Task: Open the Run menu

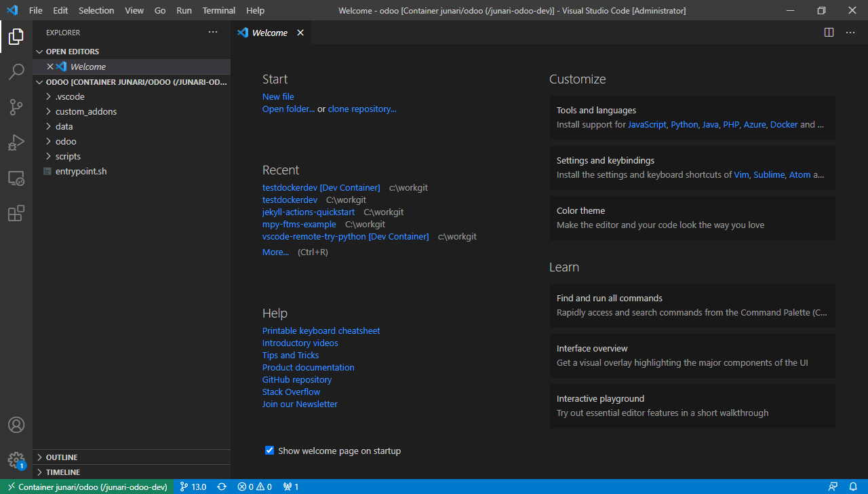Action: (x=184, y=10)
